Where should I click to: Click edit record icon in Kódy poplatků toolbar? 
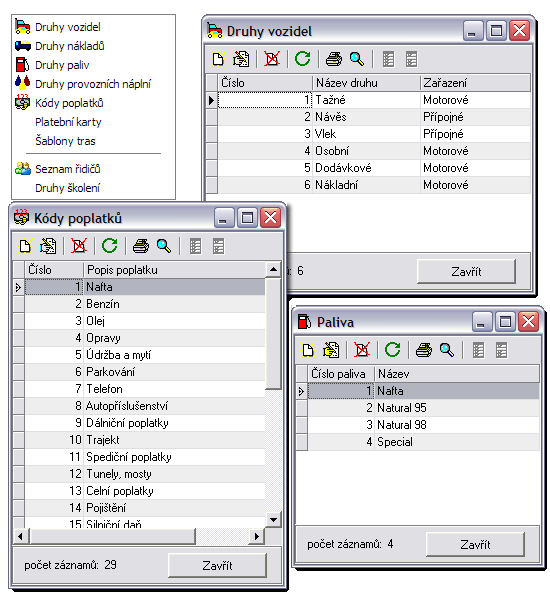point(48,246)
